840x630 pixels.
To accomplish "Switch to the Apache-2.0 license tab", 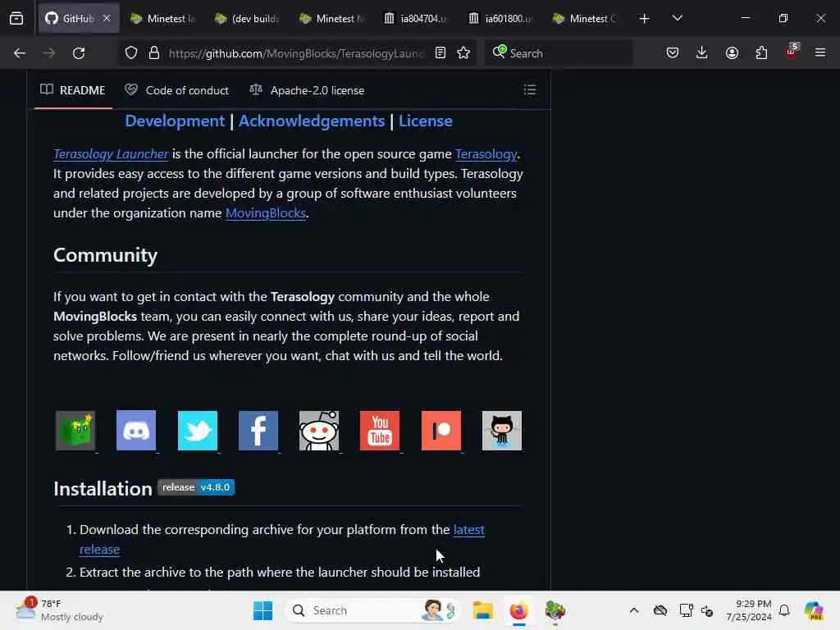I will pyautogui.click(x=308, y=90).
